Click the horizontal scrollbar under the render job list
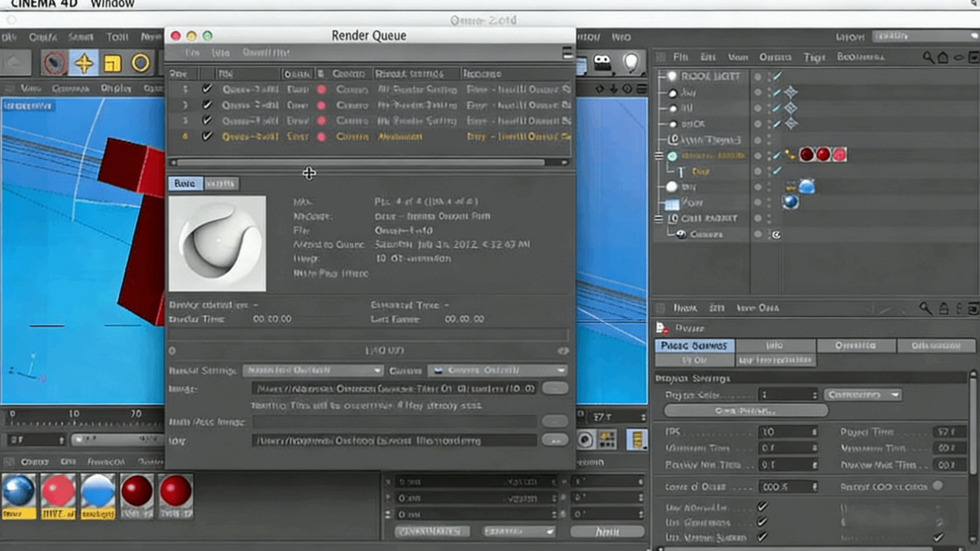Image resolution: width=980 pixels, height=551 pixels. (360, 162)
